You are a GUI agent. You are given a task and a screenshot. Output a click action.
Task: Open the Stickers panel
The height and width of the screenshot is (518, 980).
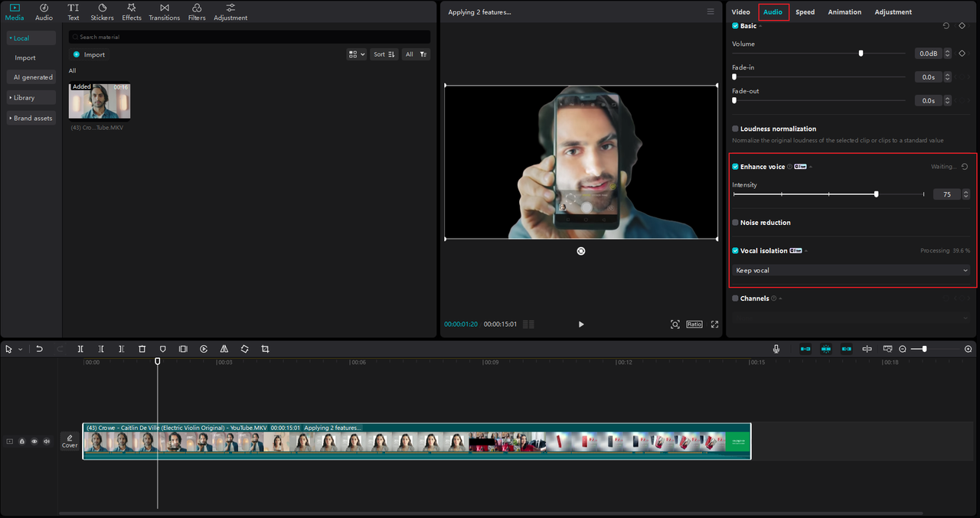(x=102, y=12)
